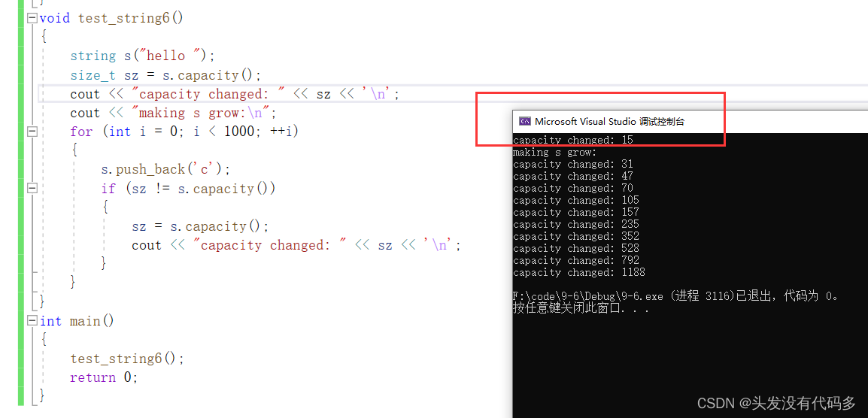This screenshot has height=418, width=868.
Task: Click console output 'capacity changed: 528'
Action: coord(576,249)
